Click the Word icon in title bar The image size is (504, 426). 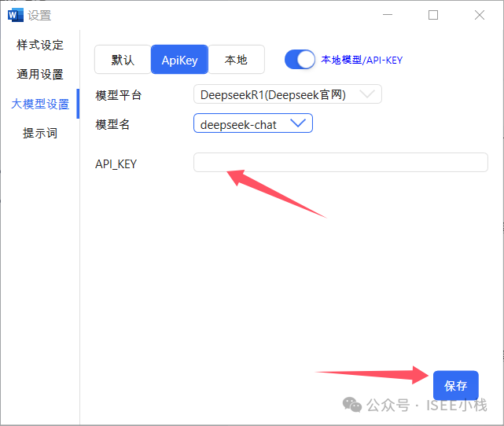pos(16,15)
